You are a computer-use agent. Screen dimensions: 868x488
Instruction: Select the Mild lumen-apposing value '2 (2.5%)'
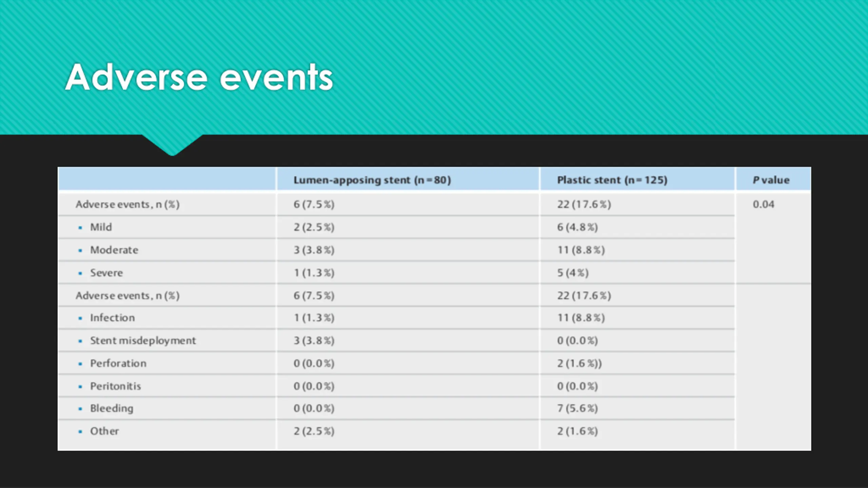pyautogui.click(x=314, y=227)
